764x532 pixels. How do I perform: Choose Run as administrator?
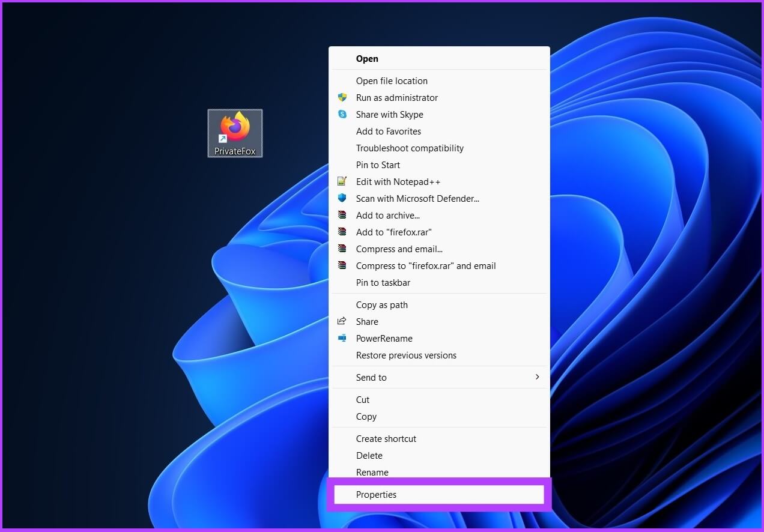coord(439,97)
